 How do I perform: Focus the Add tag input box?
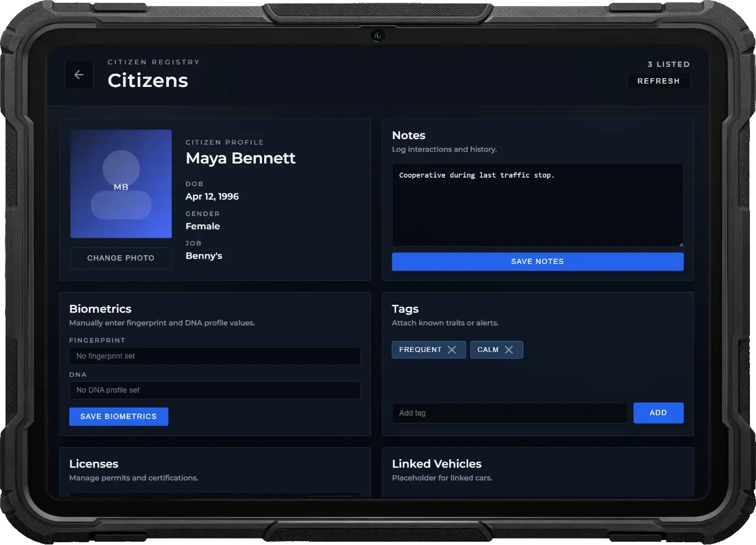pos(510,412)
